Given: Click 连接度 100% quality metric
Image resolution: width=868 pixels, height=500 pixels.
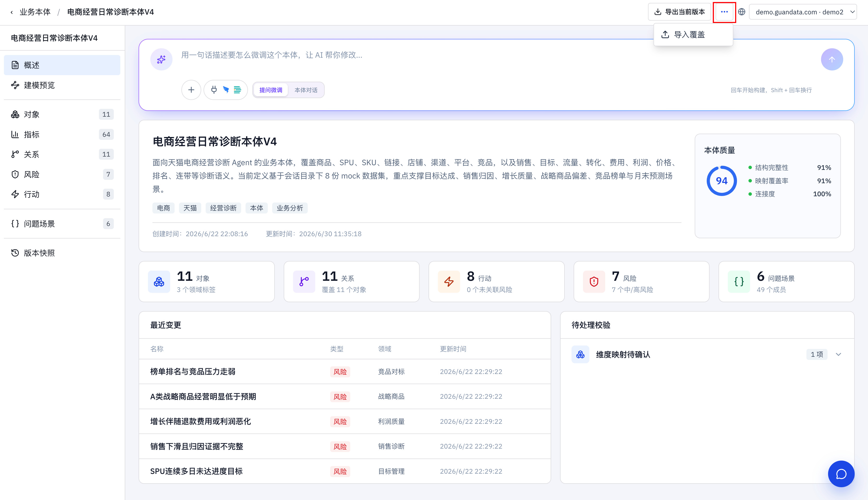Looking at the screenshot, I should pyautogui.click(x=790, y=194).
